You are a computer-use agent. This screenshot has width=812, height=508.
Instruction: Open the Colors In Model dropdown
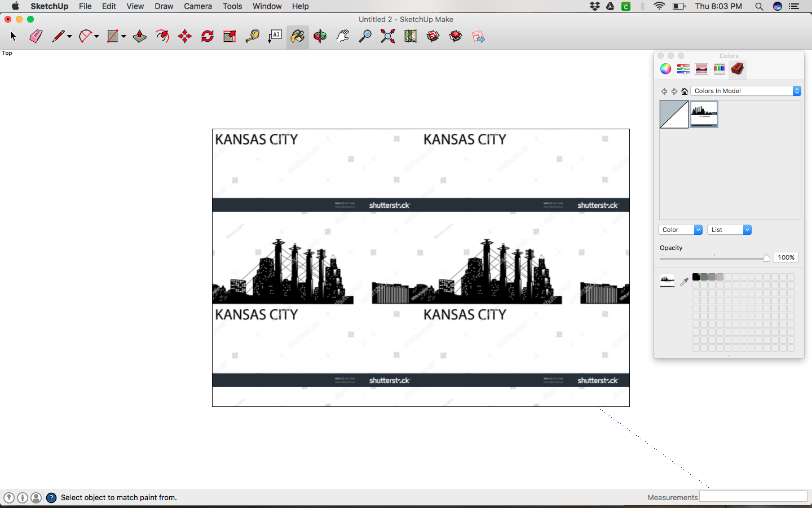746,91
